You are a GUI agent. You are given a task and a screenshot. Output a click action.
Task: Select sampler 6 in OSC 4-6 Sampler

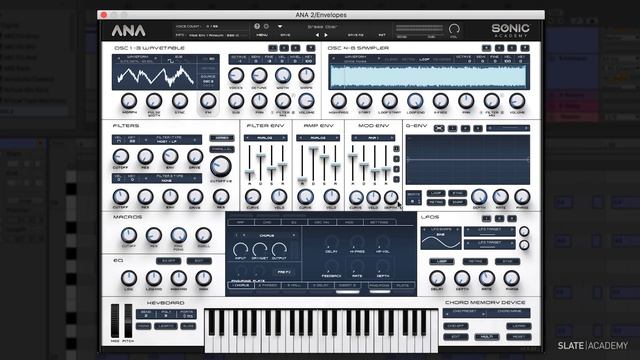(512, 48)
